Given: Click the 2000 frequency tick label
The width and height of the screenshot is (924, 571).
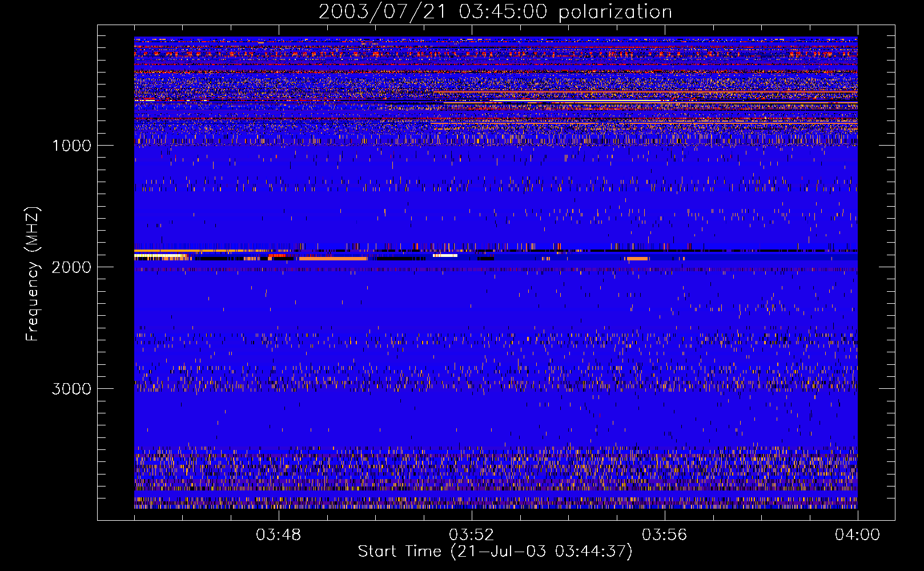Looking at the screenshot, I should (x=71, y=267).
